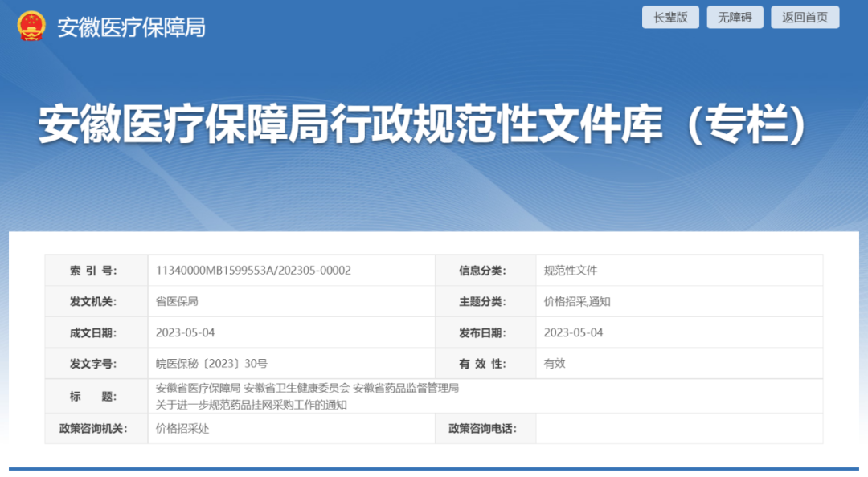Click the 规范性文件 category value
Viewport: 868px width, 477px height.
pyautogui.click(x=570, y=271)
